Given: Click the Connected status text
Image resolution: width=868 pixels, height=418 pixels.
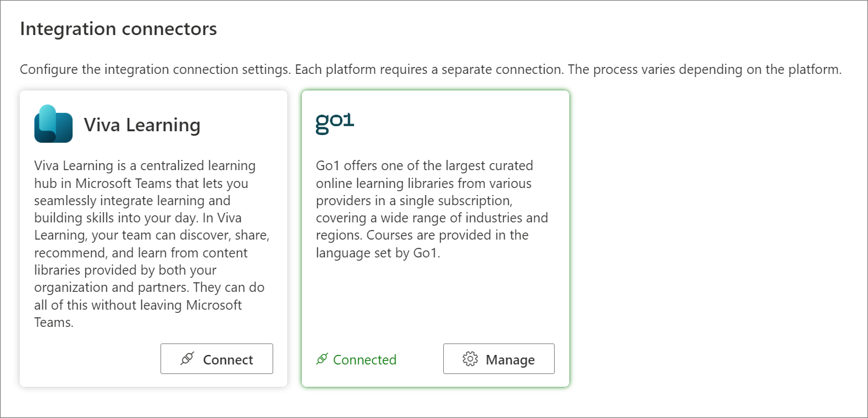Looking at the screenshot, I should click(x=364, y=360).
